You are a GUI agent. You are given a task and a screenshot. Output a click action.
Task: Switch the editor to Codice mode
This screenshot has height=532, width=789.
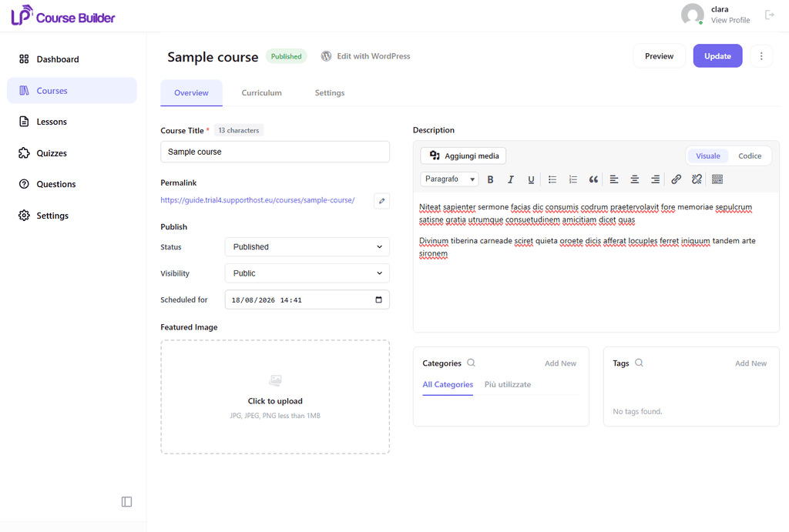(x=749, y=156)
